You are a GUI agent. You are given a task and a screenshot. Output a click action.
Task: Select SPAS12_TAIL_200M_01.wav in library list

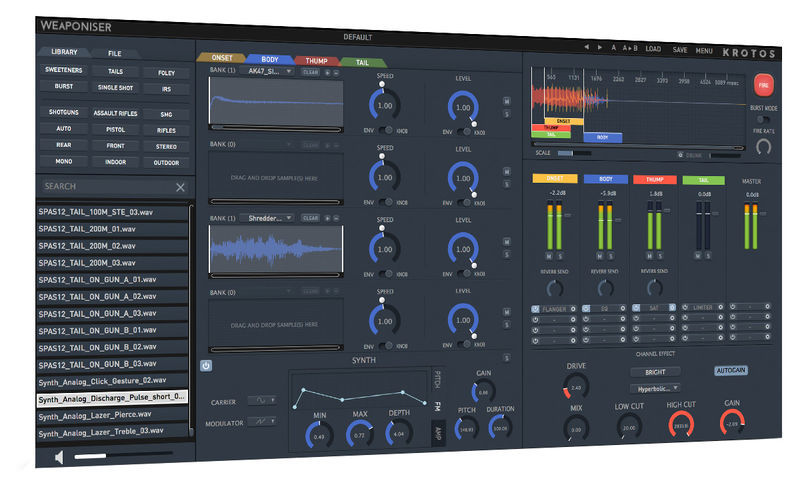coord(112,229)
